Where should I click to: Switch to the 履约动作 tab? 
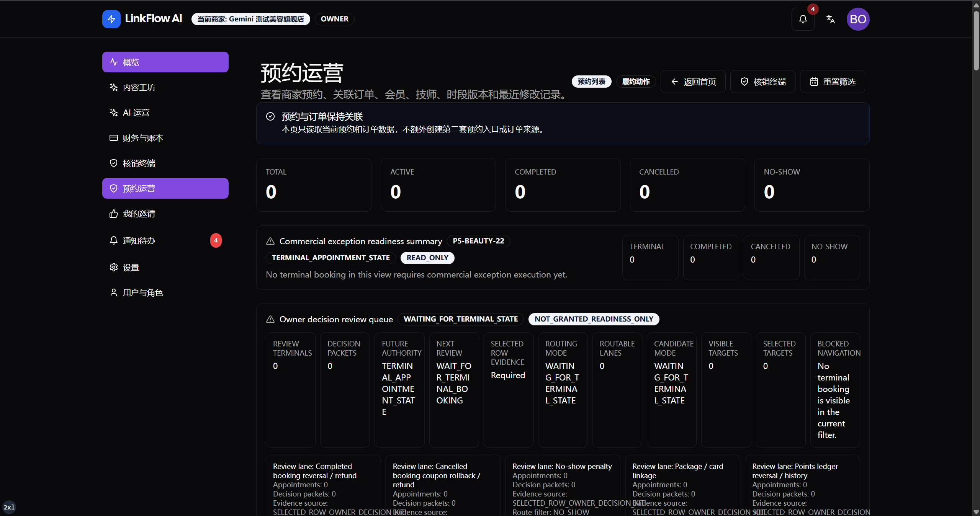tap(636, 82)
